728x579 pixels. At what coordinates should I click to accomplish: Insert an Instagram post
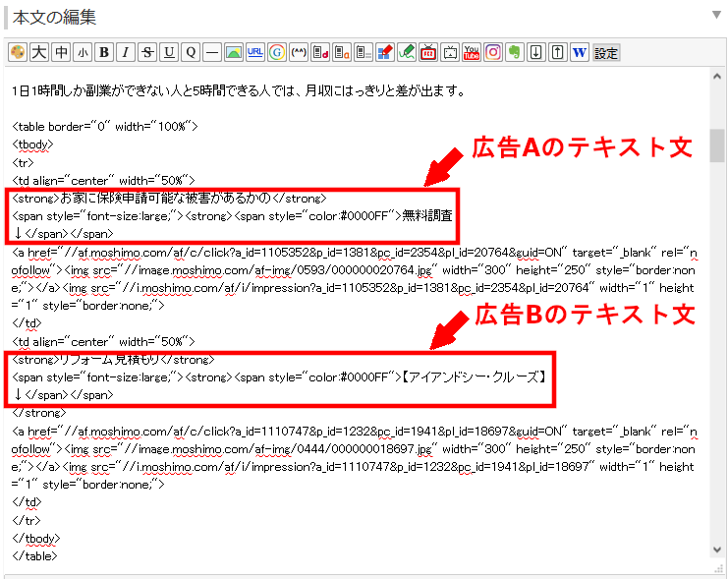[x=493, y=52]
